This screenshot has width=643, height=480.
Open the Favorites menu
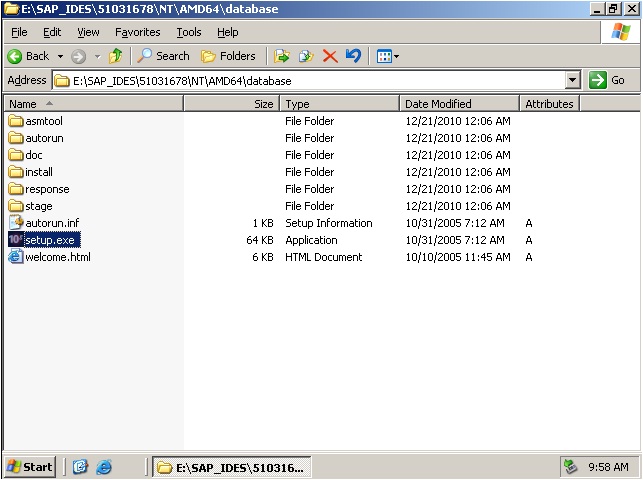(137, 32)
